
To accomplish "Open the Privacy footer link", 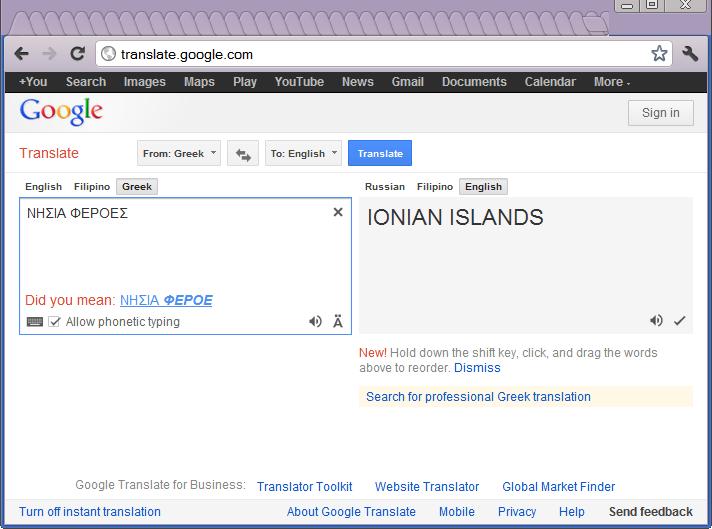I will [517, 512].
